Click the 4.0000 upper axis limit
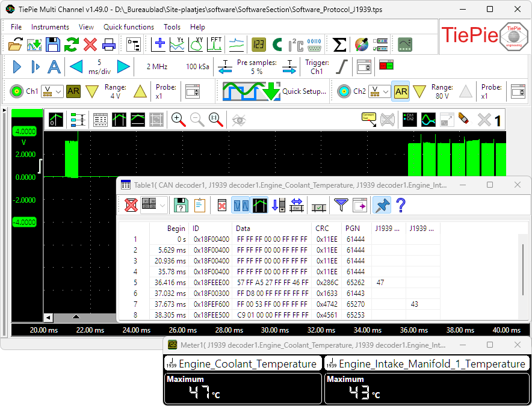This screenshot has height=406, width=532. tap(24, 131)
